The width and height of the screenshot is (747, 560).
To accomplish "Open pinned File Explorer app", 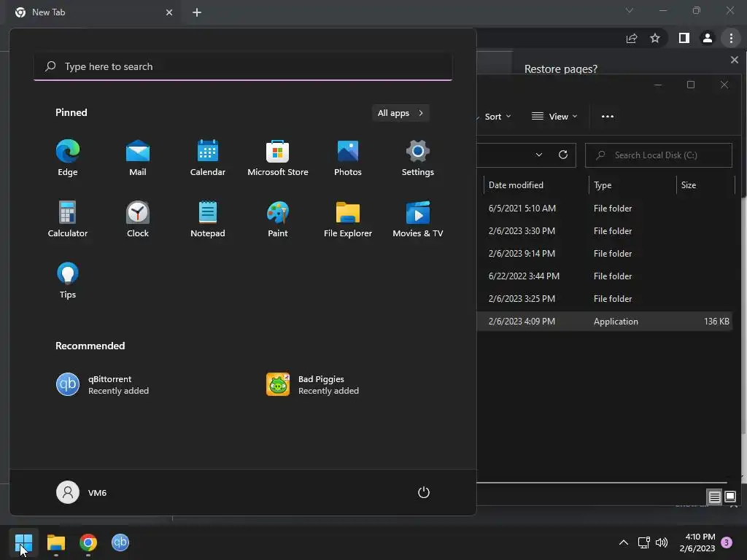I will click(348, 219).
